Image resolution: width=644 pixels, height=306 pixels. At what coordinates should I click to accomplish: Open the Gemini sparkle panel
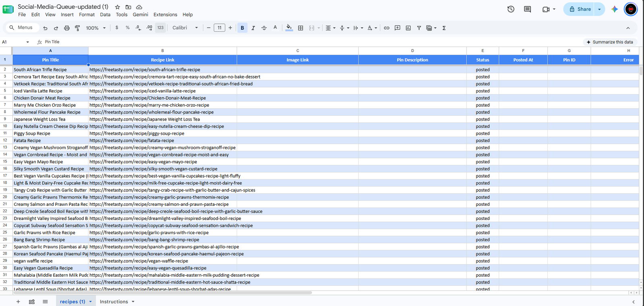(614, 9)
